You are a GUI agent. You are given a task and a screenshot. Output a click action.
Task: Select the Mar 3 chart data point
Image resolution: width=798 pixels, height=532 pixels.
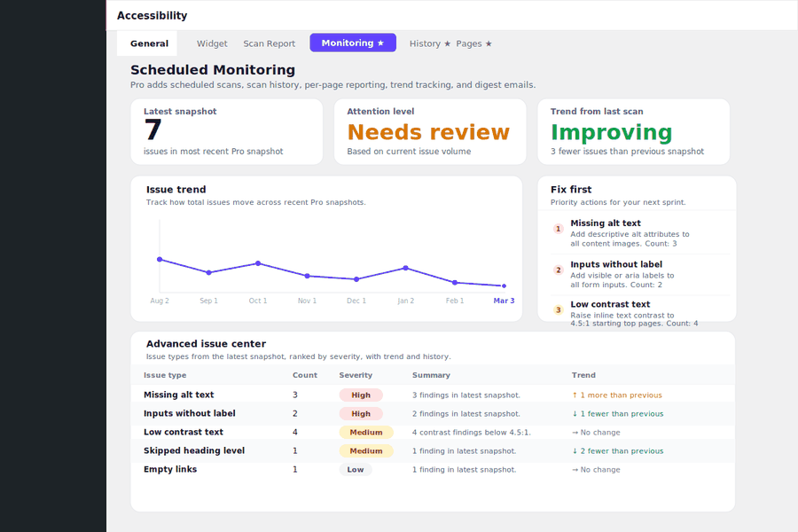coord(504,286)
